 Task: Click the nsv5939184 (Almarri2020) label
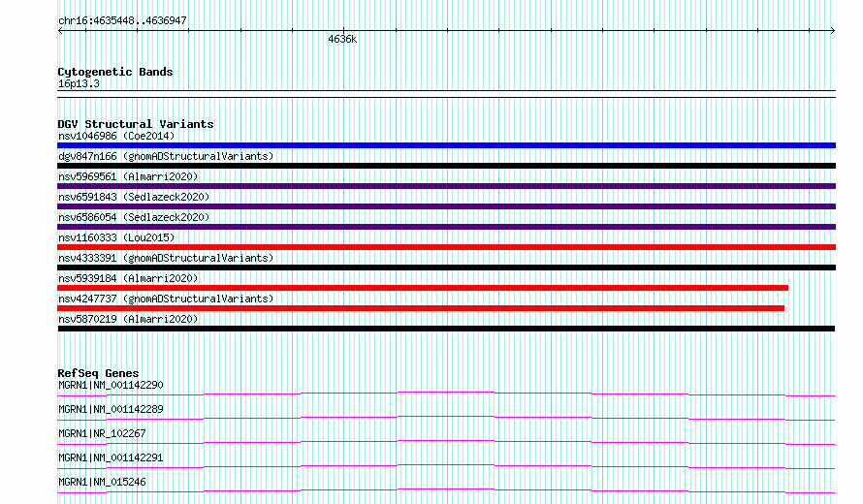pos(128,278)
